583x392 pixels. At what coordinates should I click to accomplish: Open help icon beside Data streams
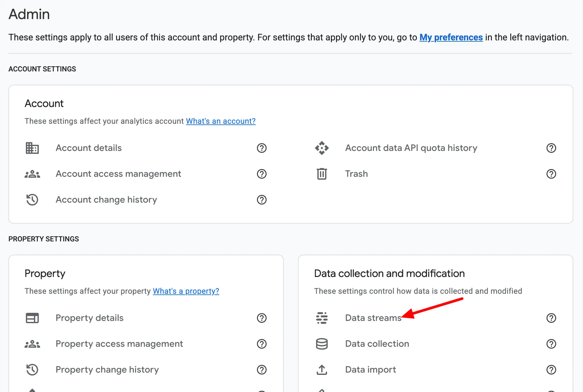click(551, 318)
